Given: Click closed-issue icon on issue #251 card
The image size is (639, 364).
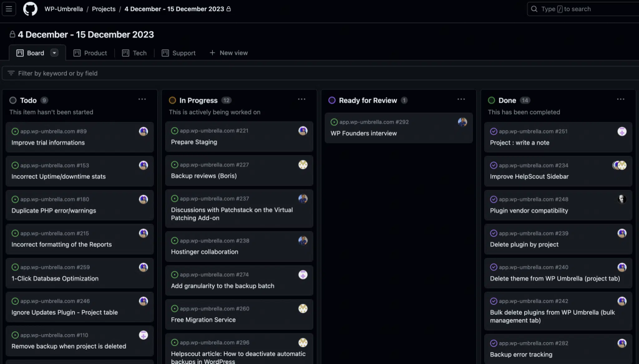Looking at the screenshot, I should click(x=494, y=131).
